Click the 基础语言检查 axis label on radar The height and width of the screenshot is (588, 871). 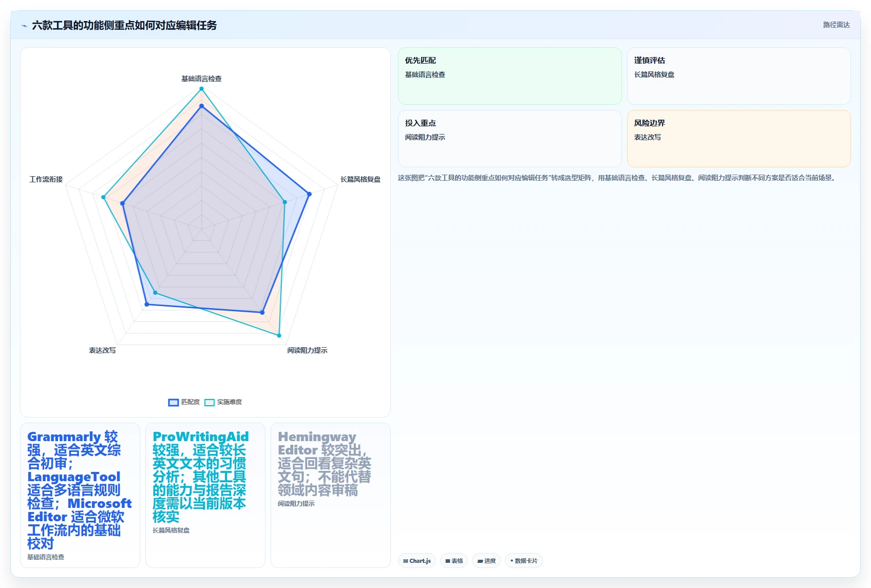(201, 79)
